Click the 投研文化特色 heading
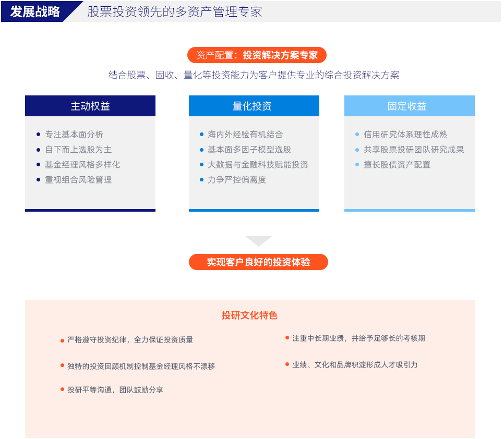Image resolution: width=504 pixels, height=439 pixels. tap(249, 315)
